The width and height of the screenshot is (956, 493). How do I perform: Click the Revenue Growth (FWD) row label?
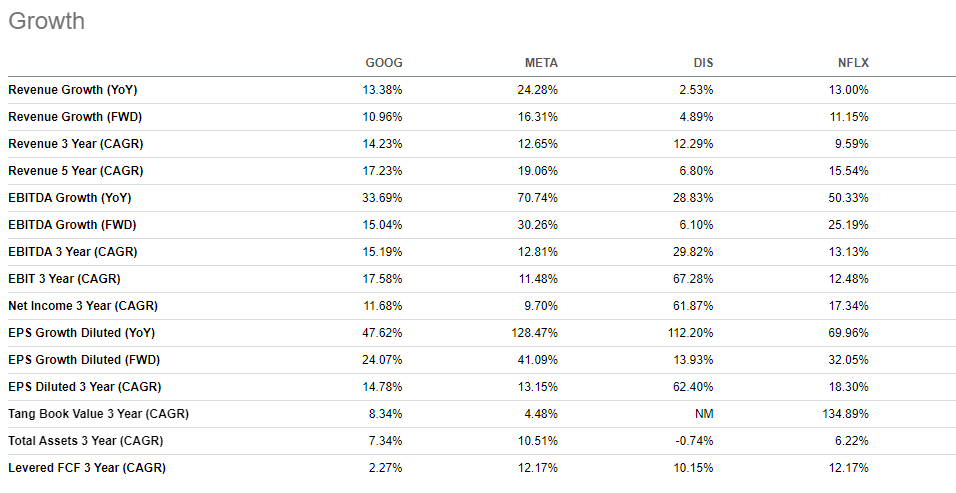(74, 117)
